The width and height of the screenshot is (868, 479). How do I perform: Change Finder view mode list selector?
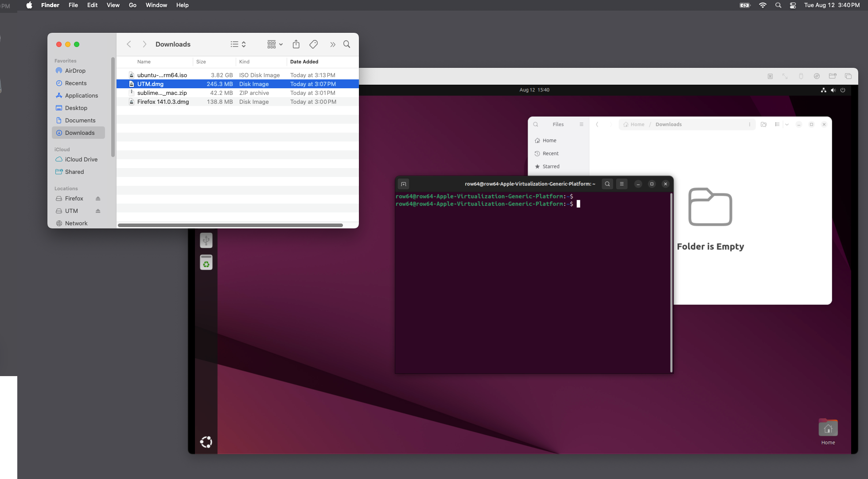(238, 44)
